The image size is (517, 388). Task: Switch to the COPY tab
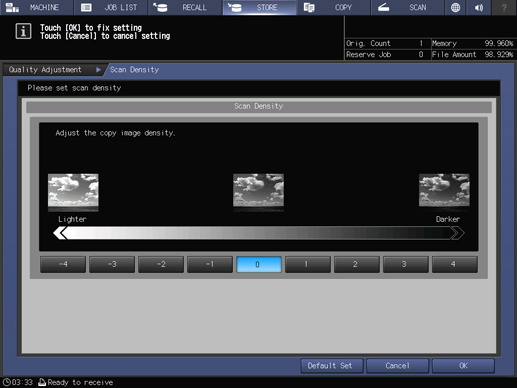pos(333,7)
